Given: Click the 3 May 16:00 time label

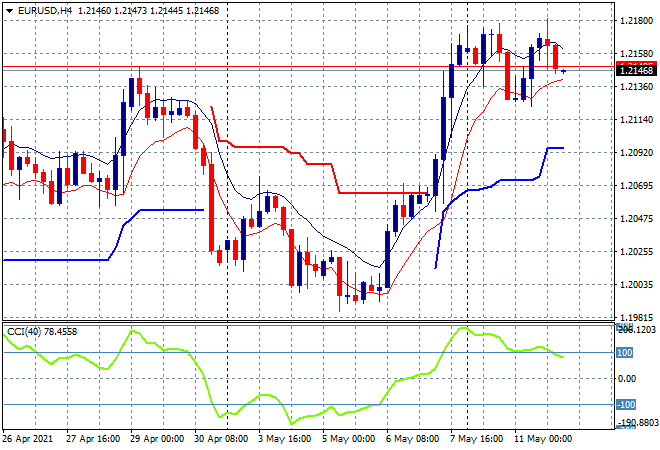Looking at the screenshot, I should [x=285, y=439].
